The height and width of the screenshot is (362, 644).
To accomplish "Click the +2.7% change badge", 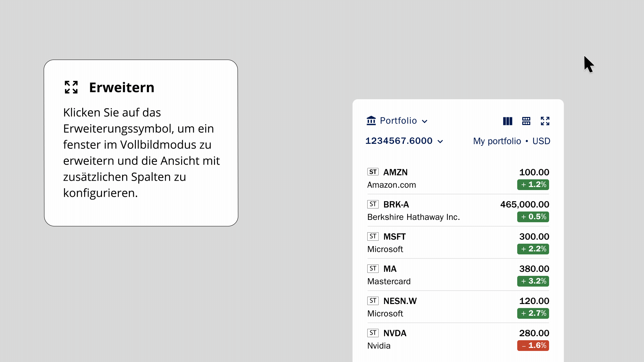I will [x=533, y=313].
